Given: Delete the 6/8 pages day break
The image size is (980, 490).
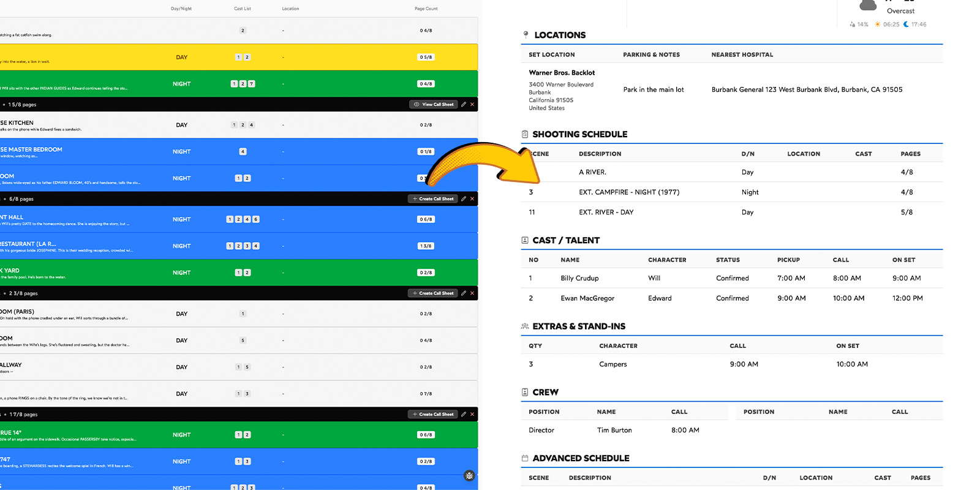Looking at the screenshot, I should point(472,199).
